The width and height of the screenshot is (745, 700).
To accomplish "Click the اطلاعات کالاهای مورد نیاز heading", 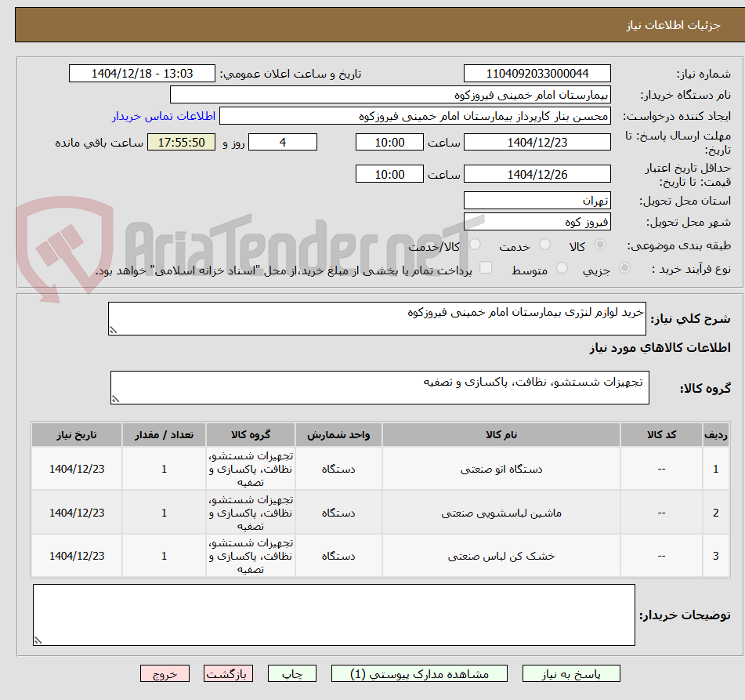I will 660,347.
